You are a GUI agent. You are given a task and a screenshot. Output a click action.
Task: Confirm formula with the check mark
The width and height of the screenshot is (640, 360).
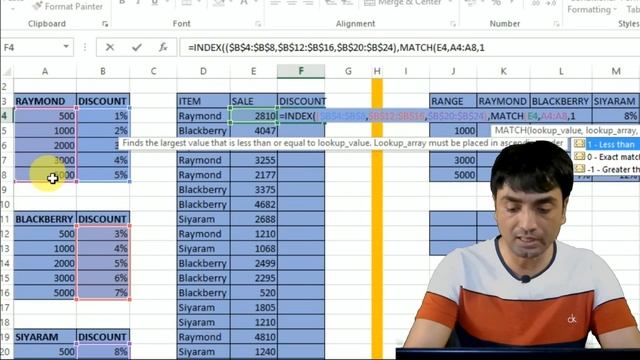click(137, 48)
